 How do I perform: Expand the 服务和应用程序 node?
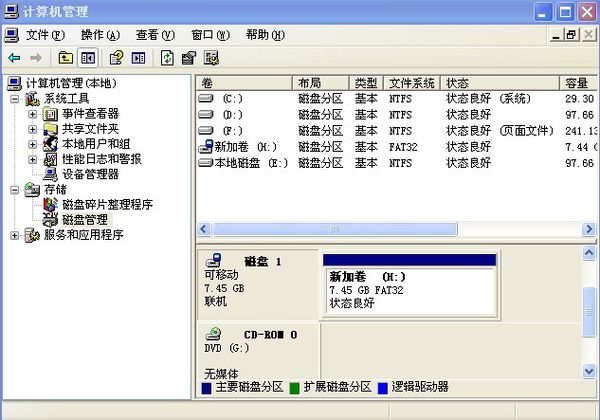point(14,235)
